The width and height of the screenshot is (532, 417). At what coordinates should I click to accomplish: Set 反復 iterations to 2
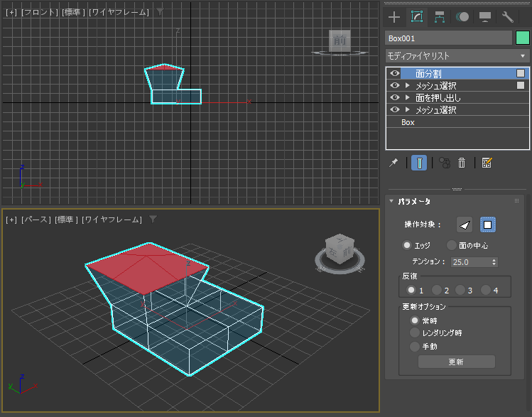tap(437, 290)
